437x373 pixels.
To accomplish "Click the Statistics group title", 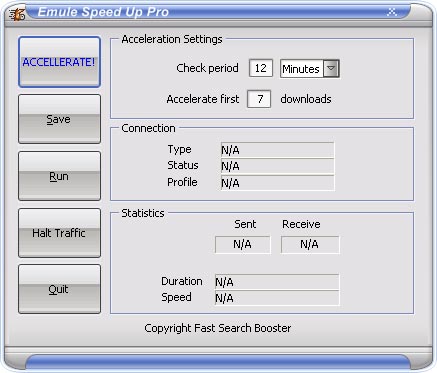I will pyautogui.click(x=143, y=213).
